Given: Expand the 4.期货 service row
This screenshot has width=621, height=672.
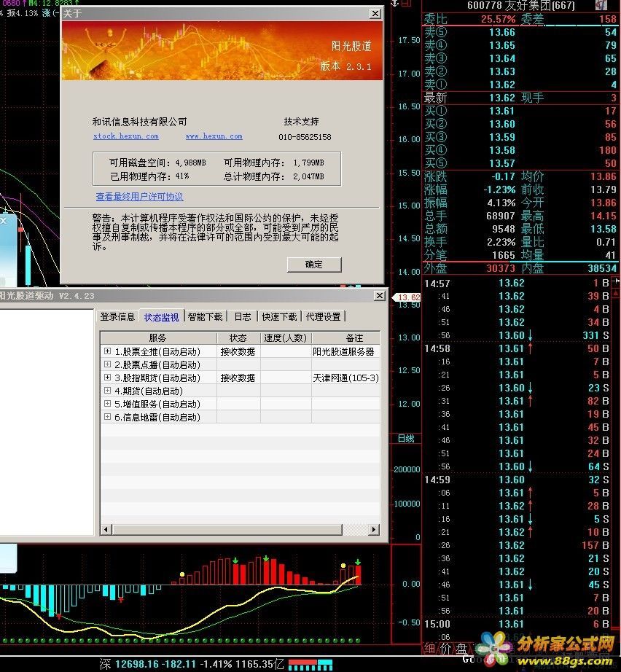Looking at the screenshot, I should click(107, 391).
